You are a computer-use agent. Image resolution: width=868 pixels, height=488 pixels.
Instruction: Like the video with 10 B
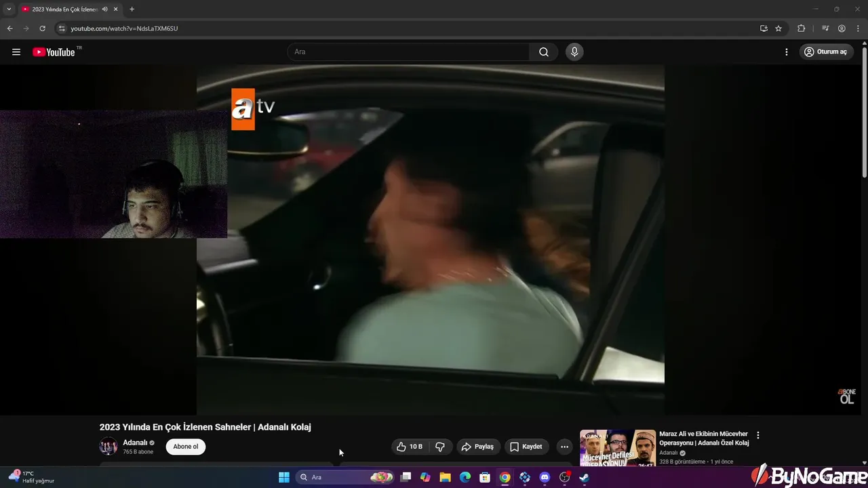(410, 447)
